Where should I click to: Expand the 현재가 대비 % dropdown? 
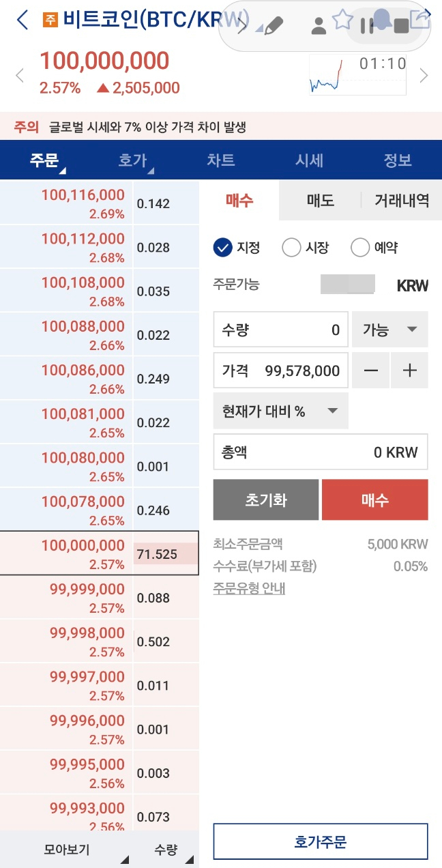coord(280,411)
